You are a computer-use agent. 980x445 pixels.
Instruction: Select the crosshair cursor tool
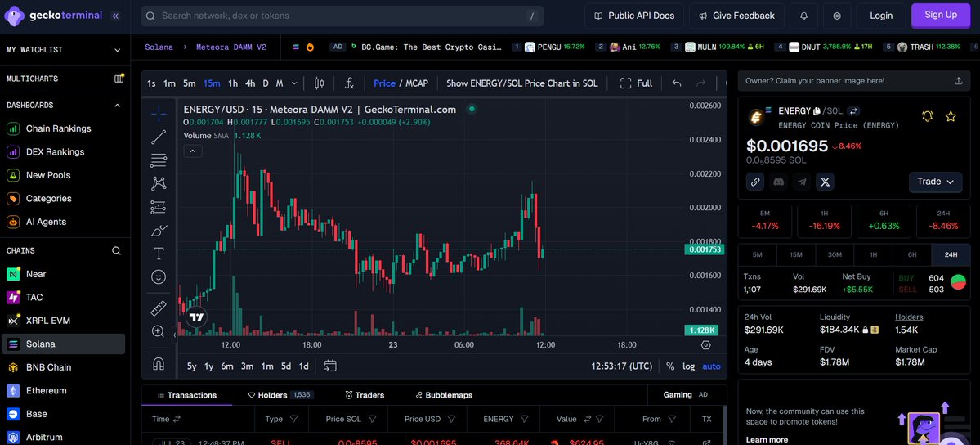click(x=159, y=113)
